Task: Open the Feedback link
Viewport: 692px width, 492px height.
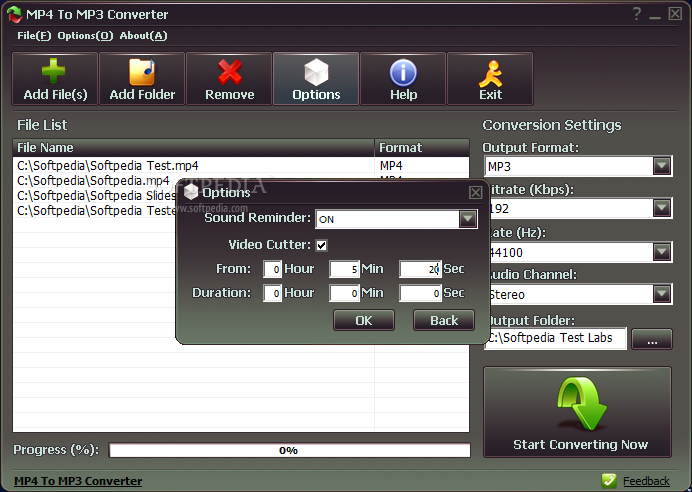Action: tap(645, 481)
